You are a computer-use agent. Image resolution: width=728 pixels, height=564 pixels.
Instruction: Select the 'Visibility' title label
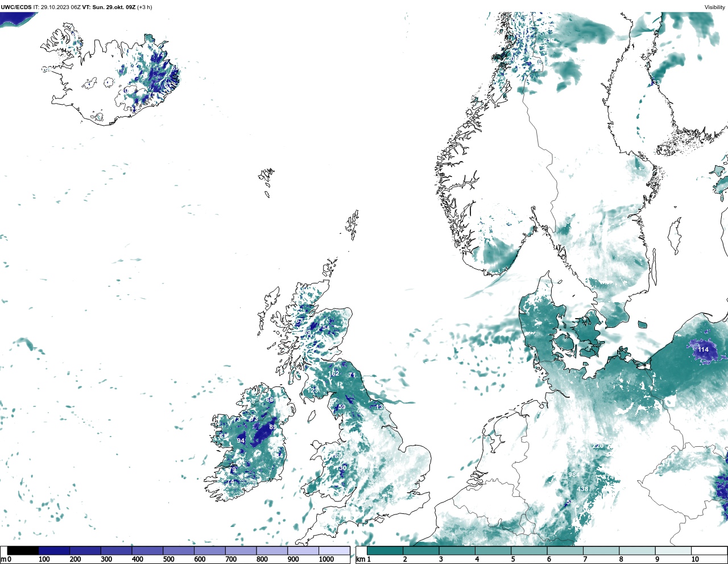715,7
